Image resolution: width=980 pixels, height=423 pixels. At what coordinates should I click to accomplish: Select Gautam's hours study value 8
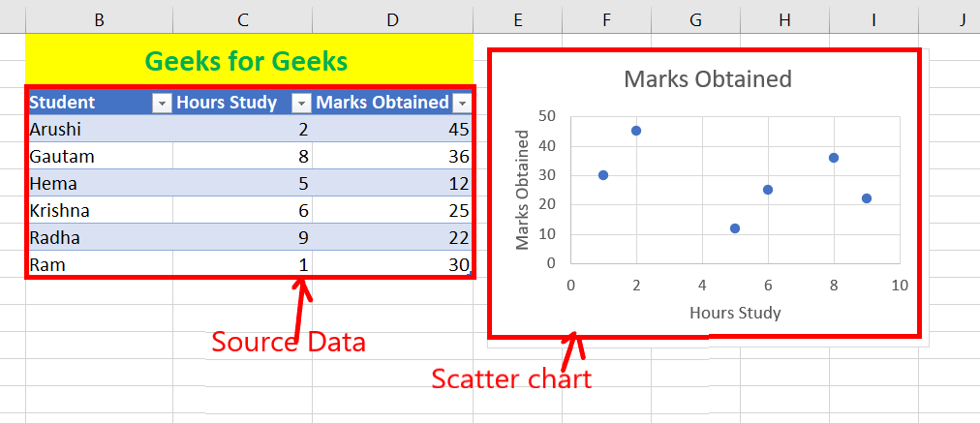[242, 156]
